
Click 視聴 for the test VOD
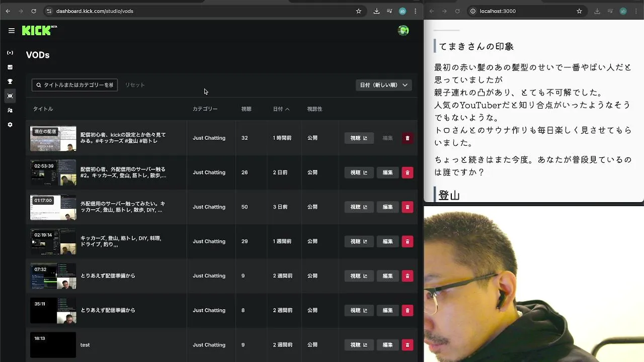pyautogui.click(x=359, y=345)
